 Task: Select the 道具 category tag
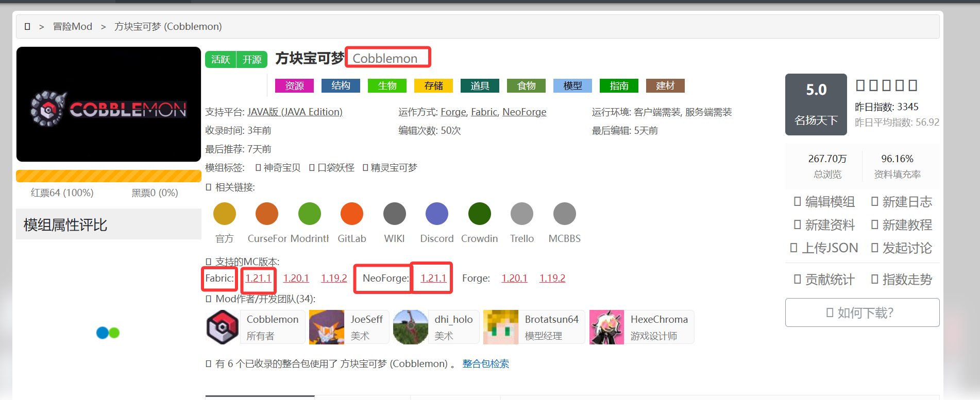coord(480,85)
